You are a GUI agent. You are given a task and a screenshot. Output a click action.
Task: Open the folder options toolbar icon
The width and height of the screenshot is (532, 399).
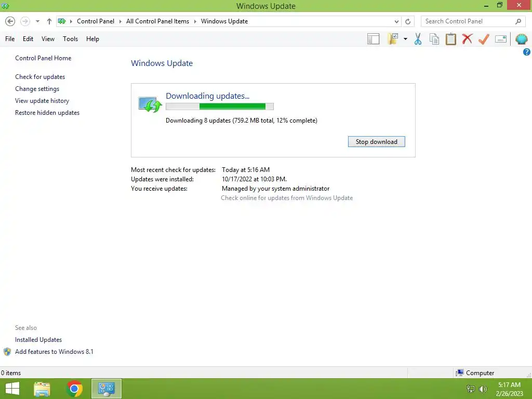(393, 39)
